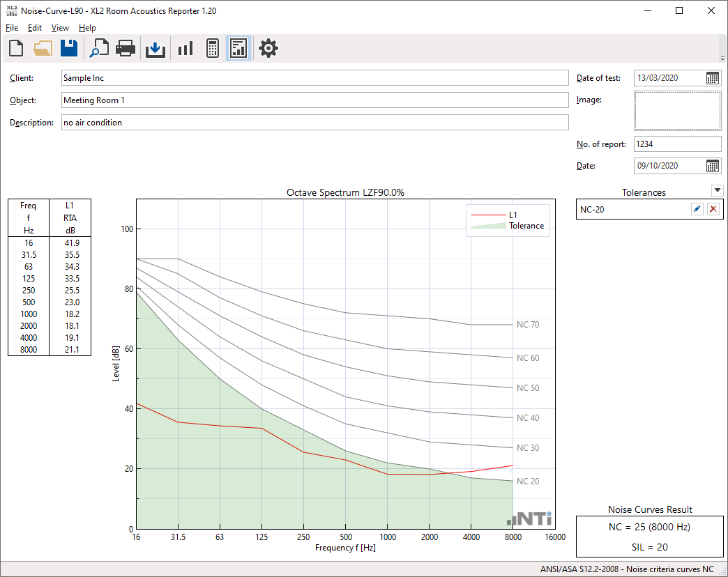This screenshot has width=728, height=577.
Task: Print the report using the printer icon
Action: pyautogui.click(x=126, y=48)
